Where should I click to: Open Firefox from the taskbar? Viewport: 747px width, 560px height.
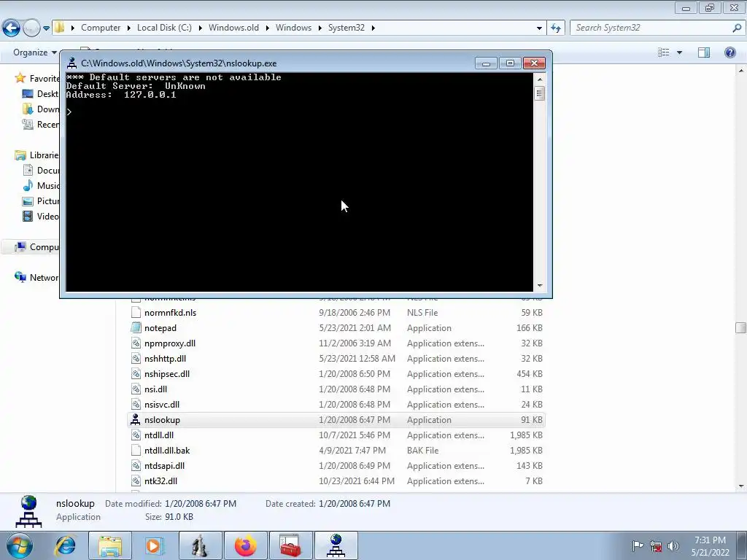click(245, 546)
